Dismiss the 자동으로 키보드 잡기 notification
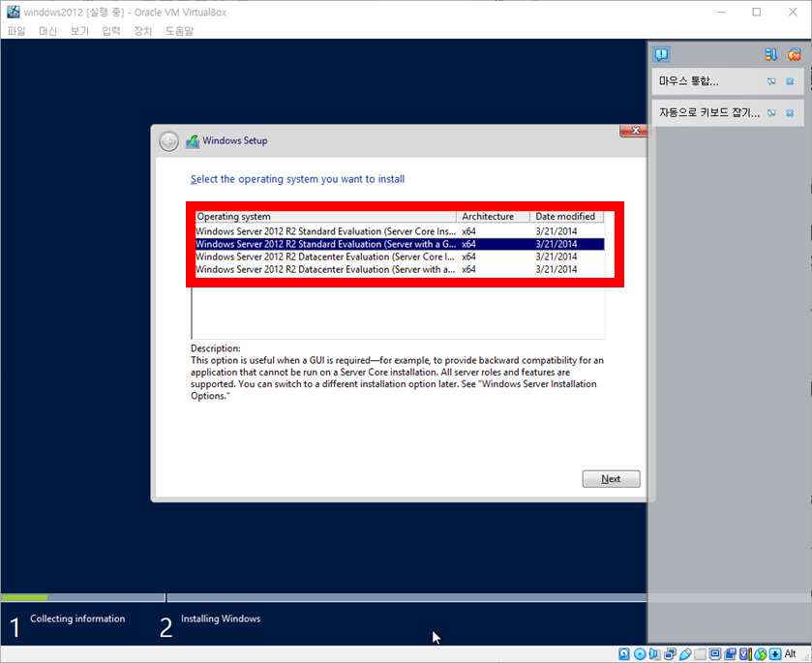Viewport: 812px width, 663px height. (790, 113)
